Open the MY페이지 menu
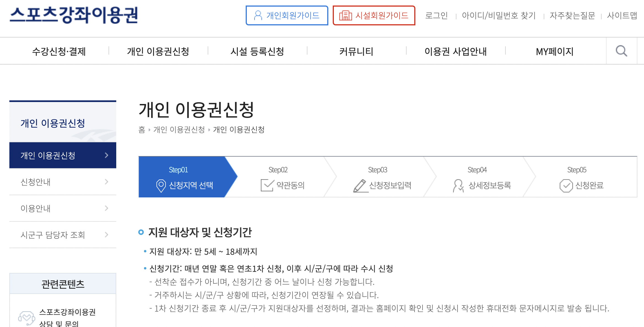This screenshot has width=644, height=327. point(554,51)
